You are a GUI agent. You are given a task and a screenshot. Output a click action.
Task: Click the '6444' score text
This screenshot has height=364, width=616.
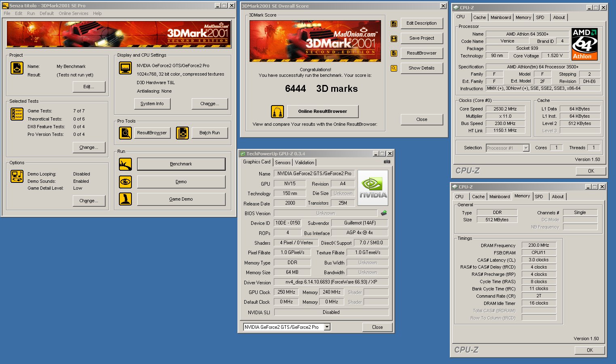click(x=295, y=89)
